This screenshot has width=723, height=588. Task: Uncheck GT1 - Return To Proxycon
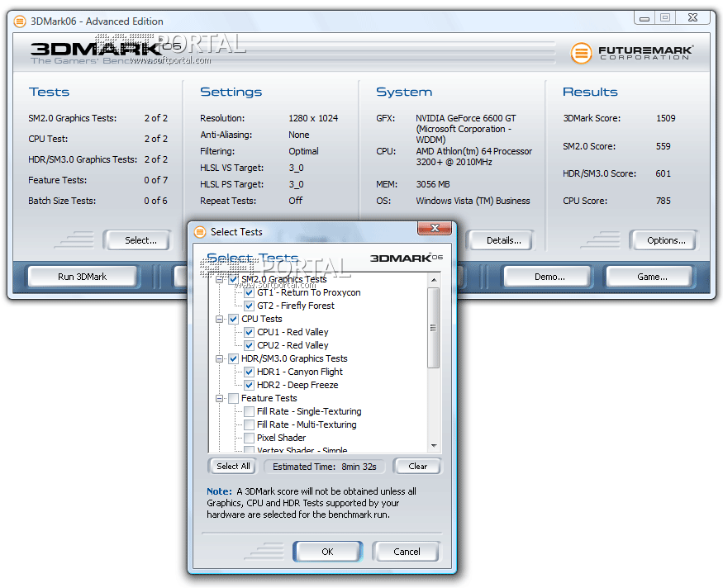(249, 292)
